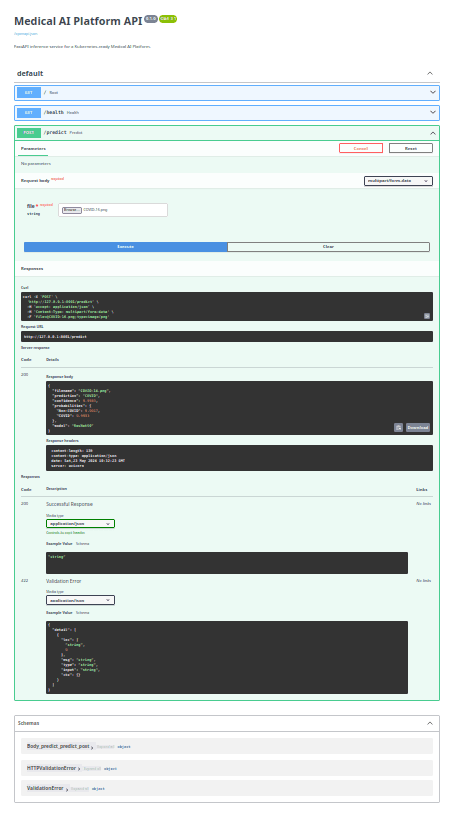The height and width of the screenshot is (822, 466).
Task: Expand the HTTPValidationError schema
Action: point(51,768)
